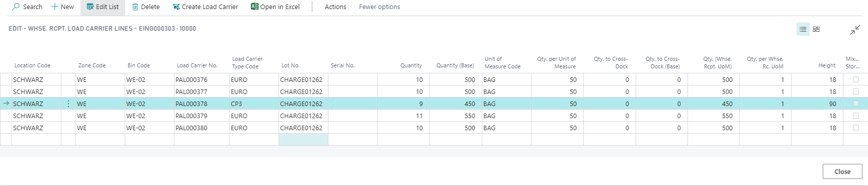868x186 pixels.
Task: Click EURO type code in PAL000380 row
Action: point(254,128)
